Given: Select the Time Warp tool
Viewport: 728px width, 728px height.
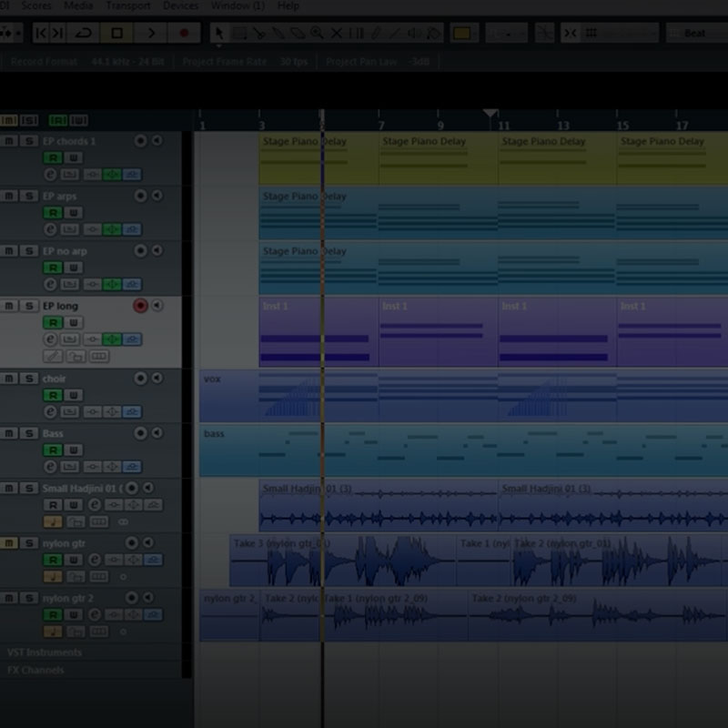Looking at the screenshot, I should [x=356, y=34].
